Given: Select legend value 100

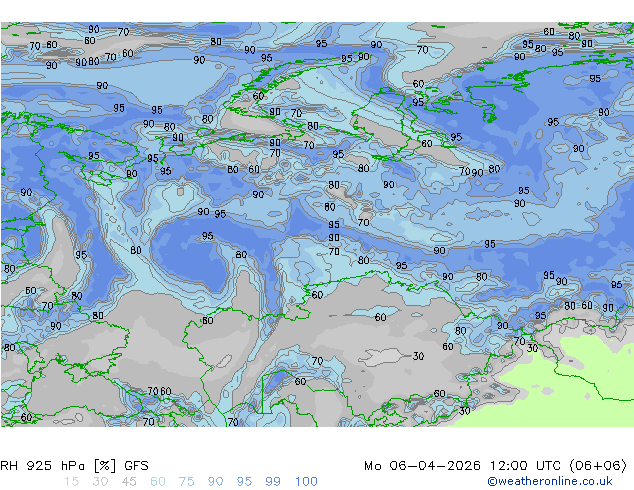Looking at the screenshot, I should (x=306, y=482).
